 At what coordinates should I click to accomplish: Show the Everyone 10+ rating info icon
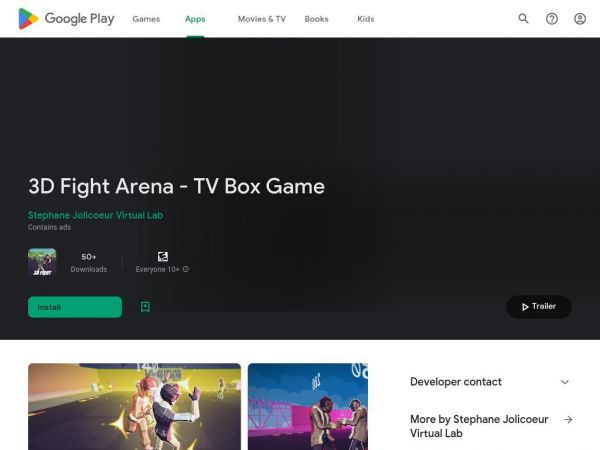pyautogui.click(x=186, y=269)
